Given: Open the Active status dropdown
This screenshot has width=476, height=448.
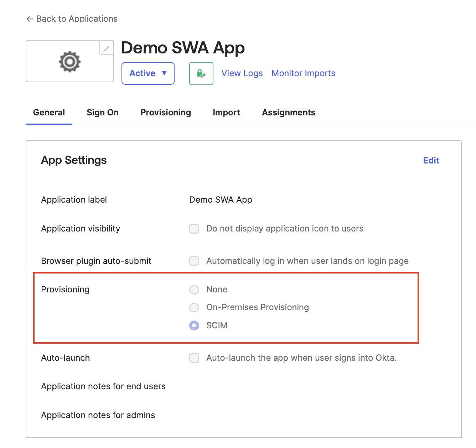Looking at the screenshot, I should (x=148, y=73).
